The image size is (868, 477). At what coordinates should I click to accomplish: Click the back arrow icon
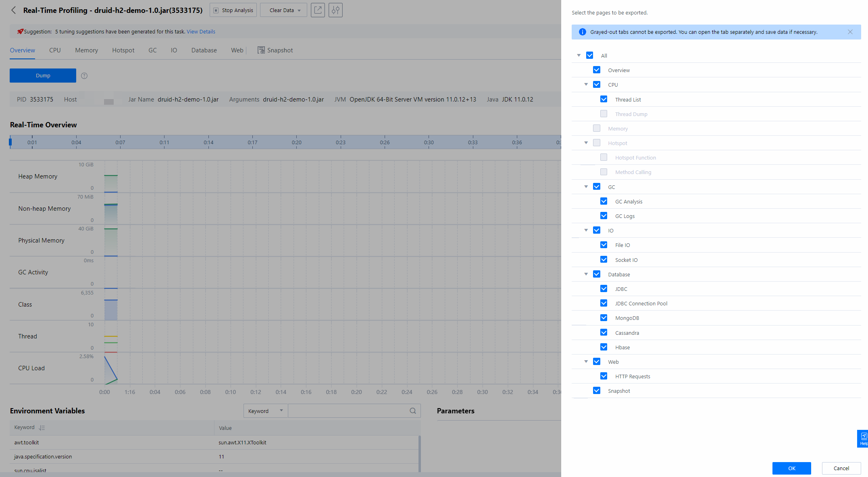tap(14, 10)
